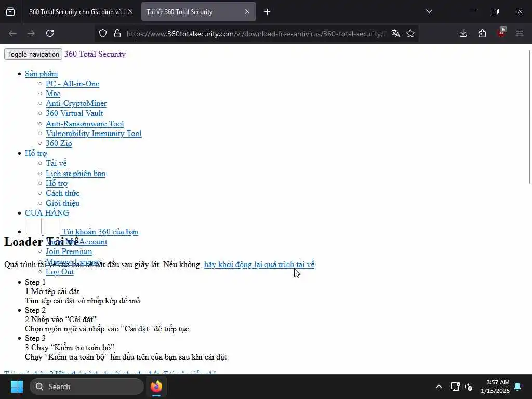The image size is (532, 399).
Task: Open the notifications bell icon
Action: pos(518,387)
